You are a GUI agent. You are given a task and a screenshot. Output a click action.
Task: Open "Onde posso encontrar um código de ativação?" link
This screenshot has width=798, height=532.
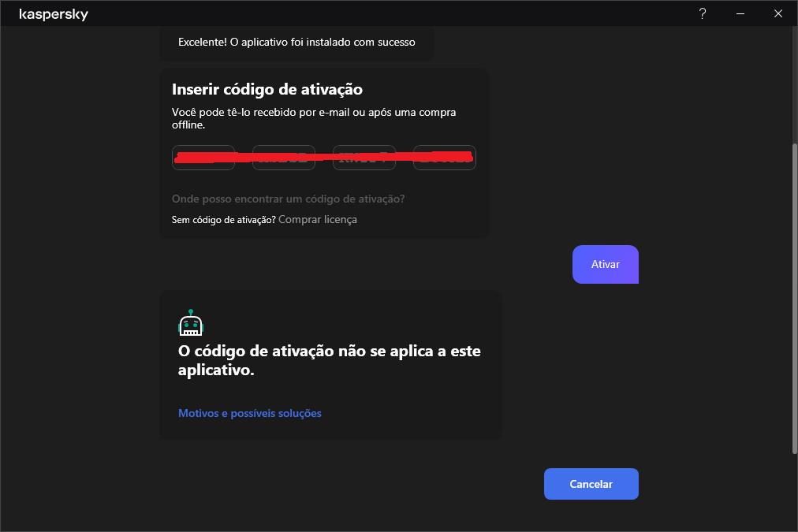pos(288,199)
